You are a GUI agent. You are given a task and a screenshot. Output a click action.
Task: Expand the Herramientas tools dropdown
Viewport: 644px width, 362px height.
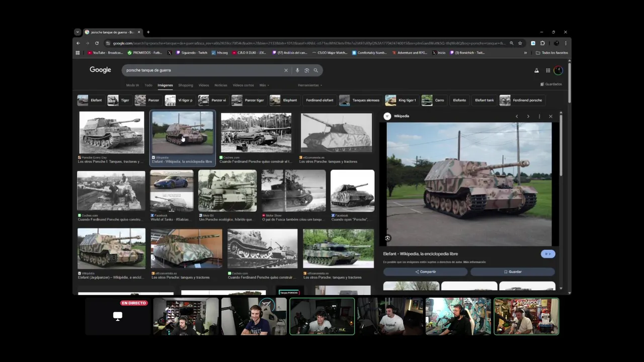(x=310, y=85)
